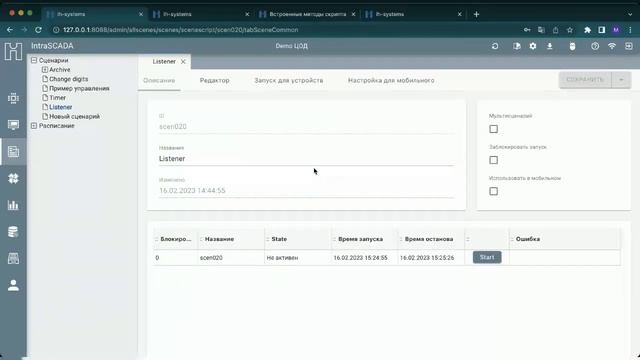The image size is (640, 360).
Task: Click the Блокиро... column header
Action: click(x=176, y=239)
